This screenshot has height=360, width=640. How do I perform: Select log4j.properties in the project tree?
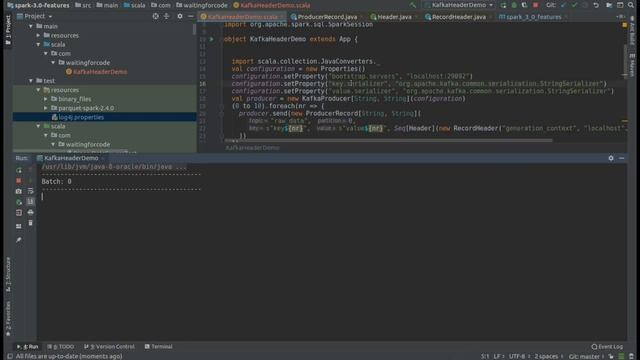coord(78,117)
